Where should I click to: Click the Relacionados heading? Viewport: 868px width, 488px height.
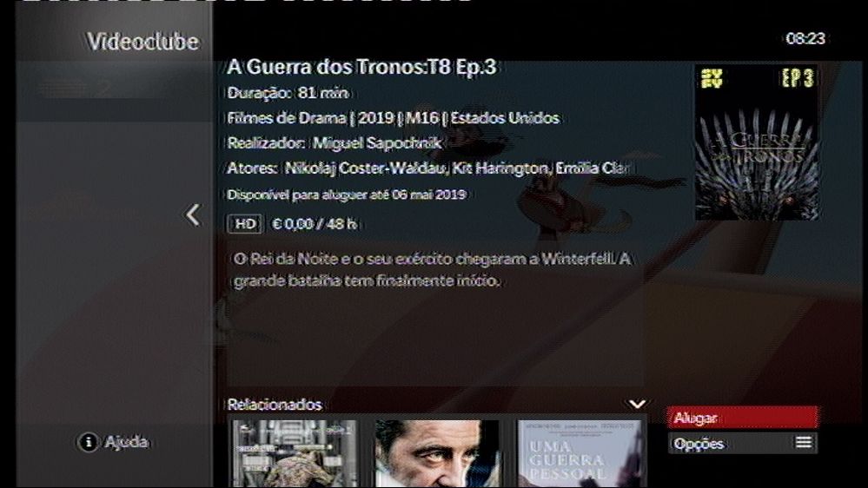(x=275, y=405)
